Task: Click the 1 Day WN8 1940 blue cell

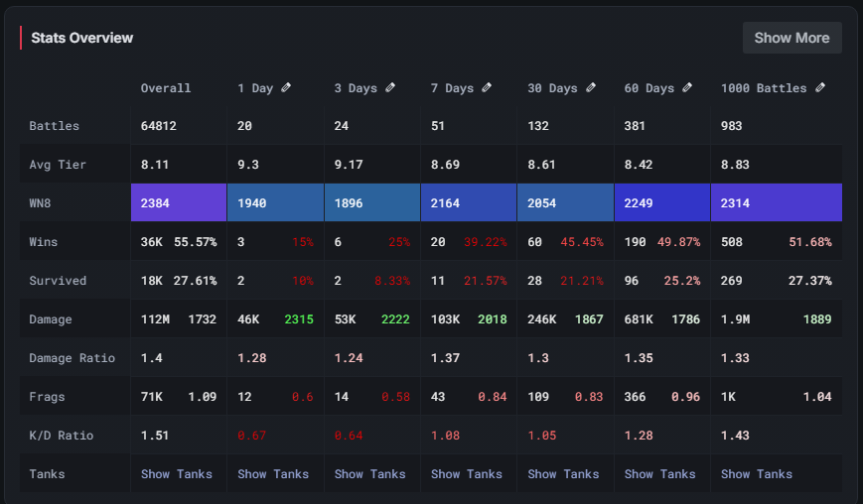Action: coord(275,202)
